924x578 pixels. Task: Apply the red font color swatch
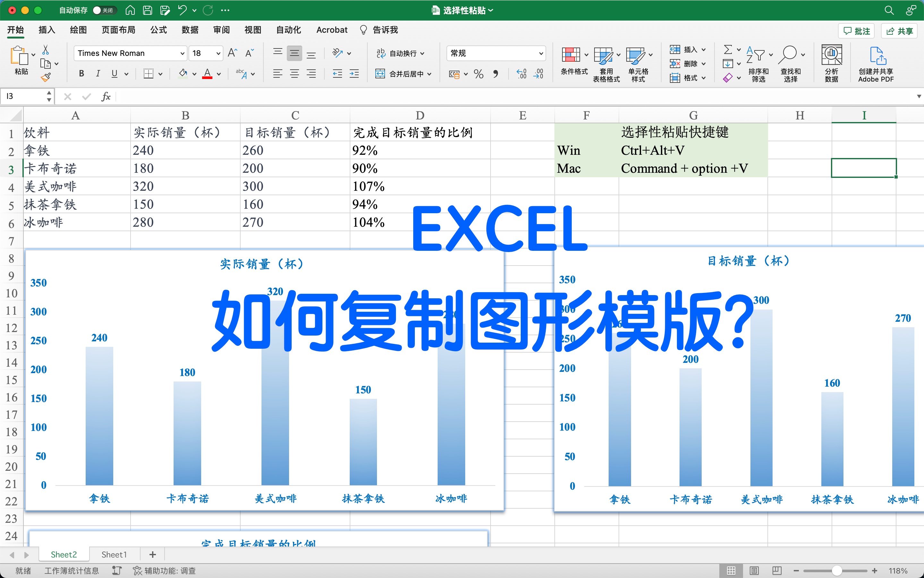tap(207, 74)
